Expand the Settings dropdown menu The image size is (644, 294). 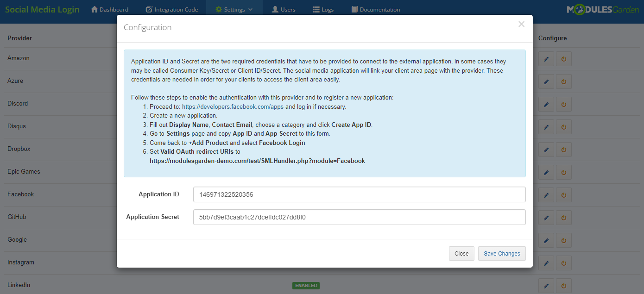pyautogui.click(x=234, y=9)
